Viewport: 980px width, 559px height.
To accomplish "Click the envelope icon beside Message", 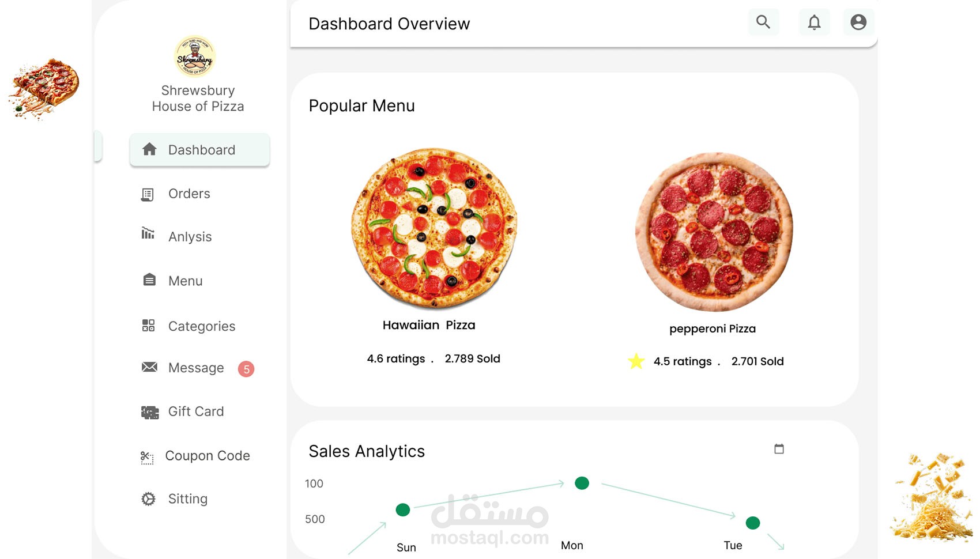I will tap(149, 367).
